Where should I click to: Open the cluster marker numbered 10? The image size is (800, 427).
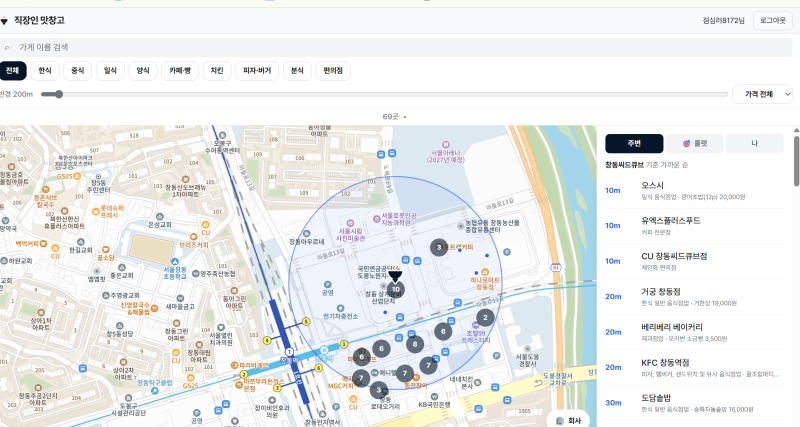(395, 289)
